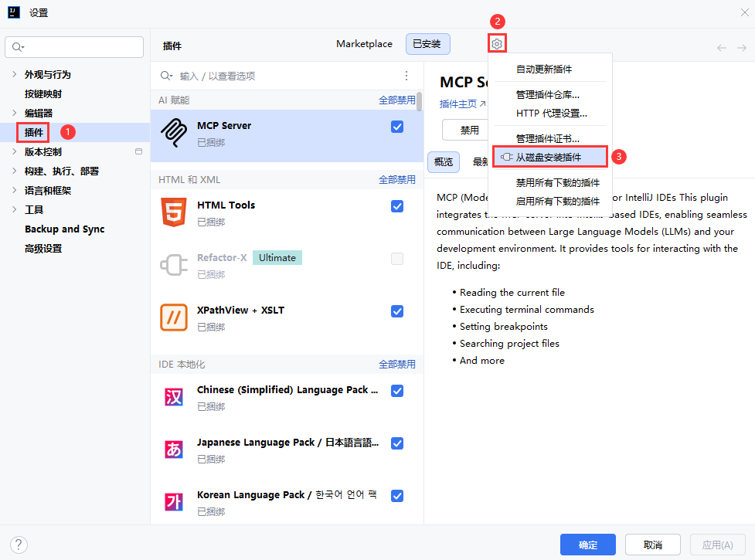Click the Refactor-X plug icon
This screenshot has width=755, height=560.
174,265
